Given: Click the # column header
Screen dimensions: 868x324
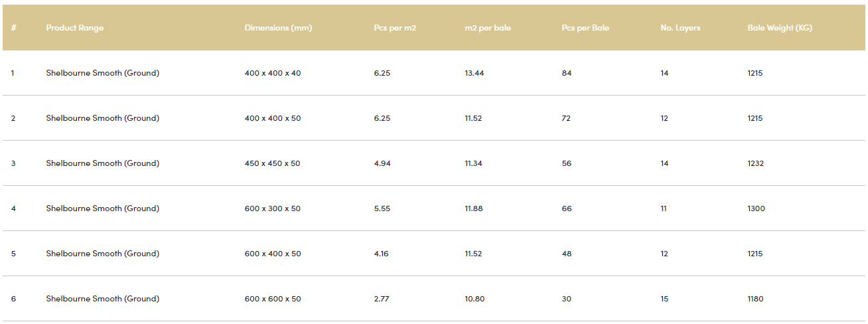Looking at the screenshot, I should click(13, 28).
